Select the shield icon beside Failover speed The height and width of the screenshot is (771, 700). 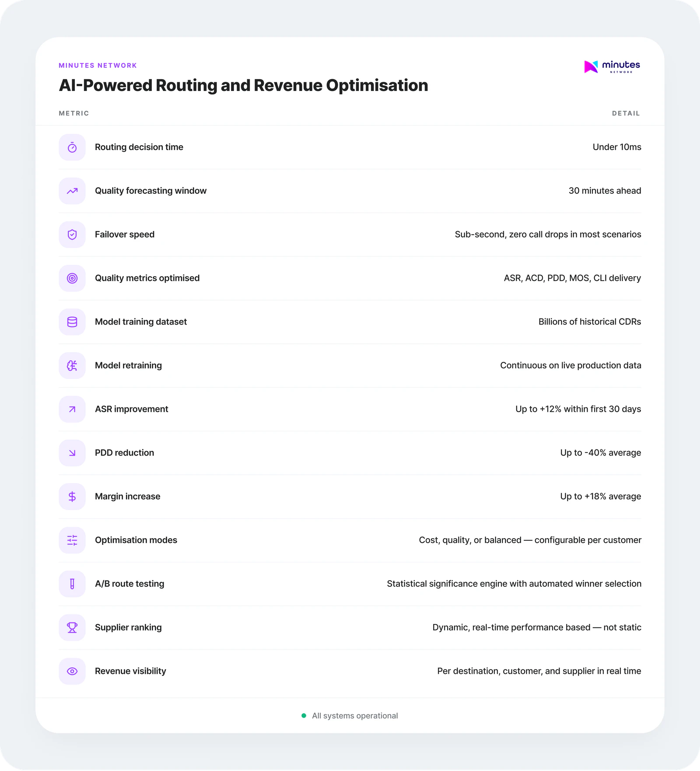pyautogui.click(x=72, y=235)
